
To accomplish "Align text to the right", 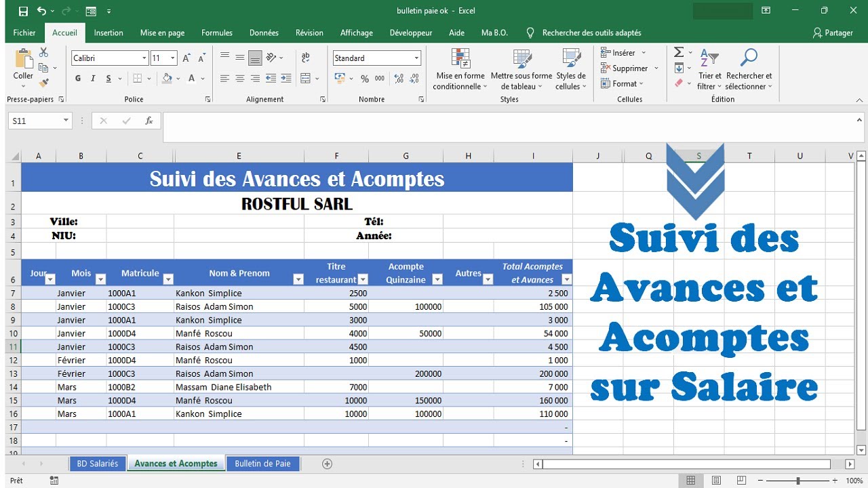I will (x=255, y=79).
